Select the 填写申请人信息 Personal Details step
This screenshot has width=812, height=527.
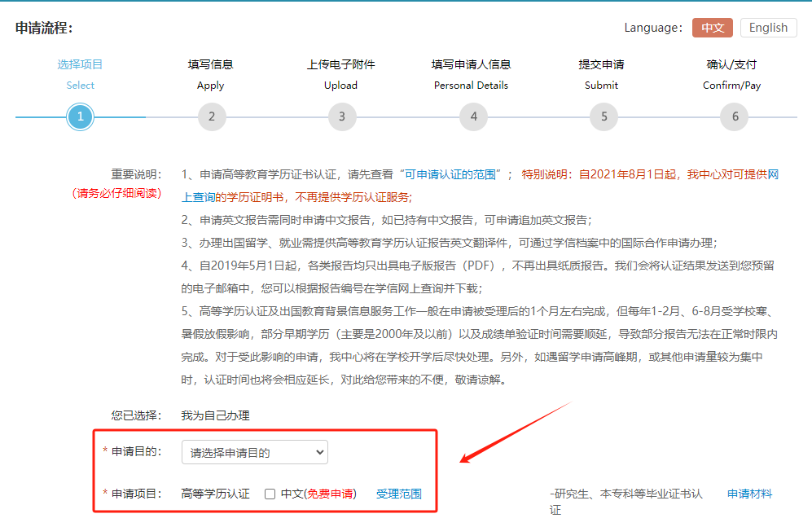(x=472, y=75)
